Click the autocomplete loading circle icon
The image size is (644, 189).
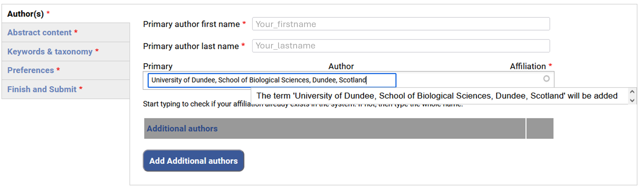click(x=546, y=79)
